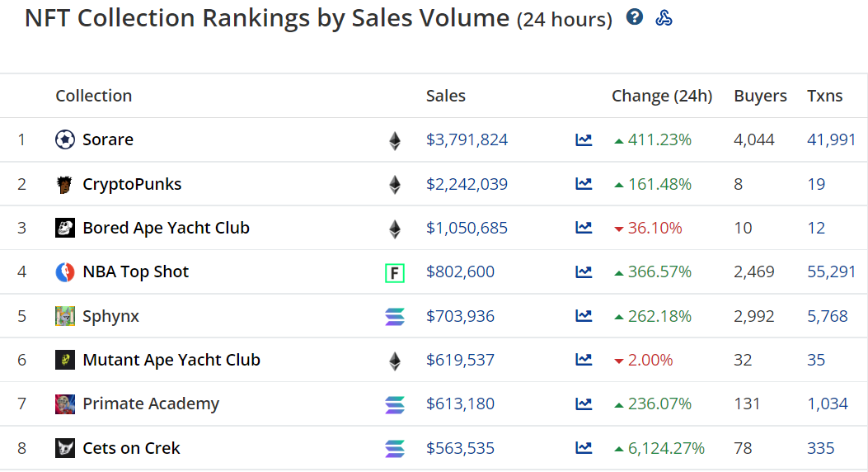Open the Sorare collection link
The width and height of the screenshot is (868, 472).
coord(108,140)
